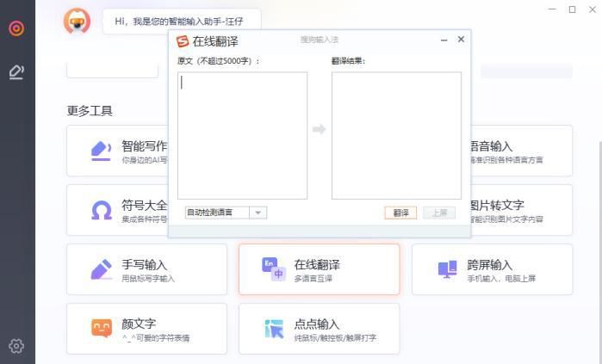602x364 pixels.
Task: Close the 在线翻译 dialog
Action: pos(461,40)
